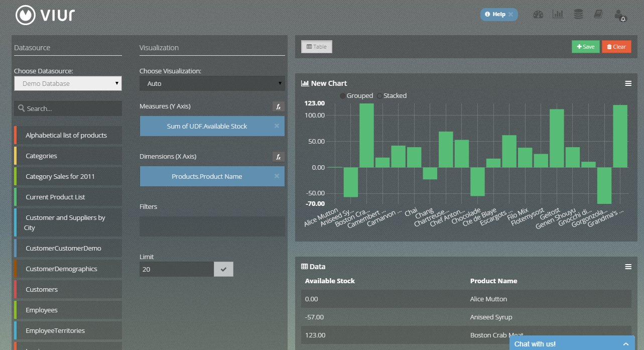The width and height of the screenshot is (644, 350).
Task: Select Current Product List
Action: click(x=68, y=197)
